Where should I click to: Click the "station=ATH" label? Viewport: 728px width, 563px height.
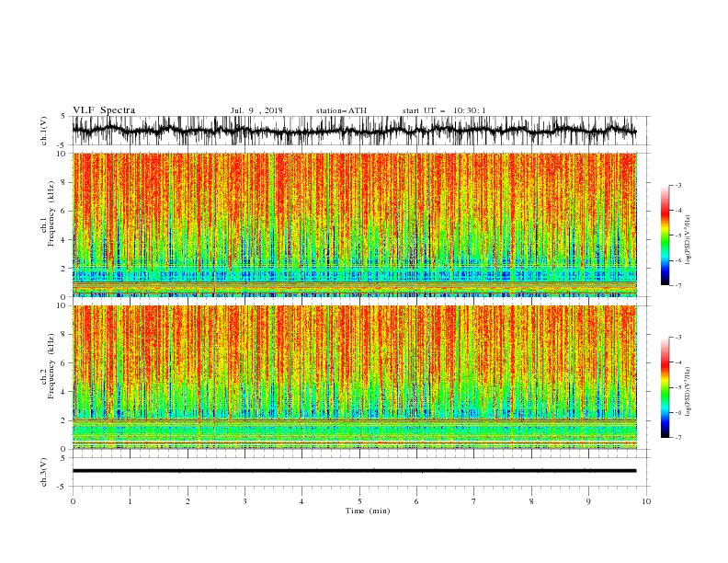[x=341, y=110]
